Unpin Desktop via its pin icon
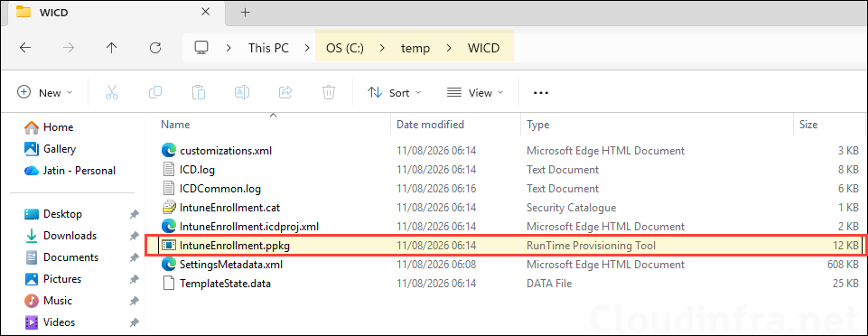Screen dimensions: 868x336 coord(134,214)
